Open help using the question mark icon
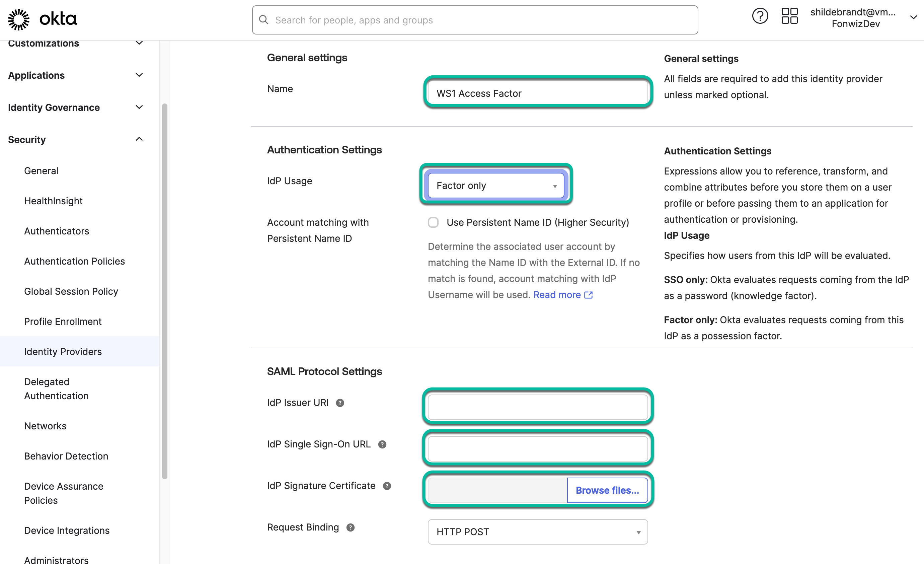Screen dimensions: 924x564 point(760,16)
